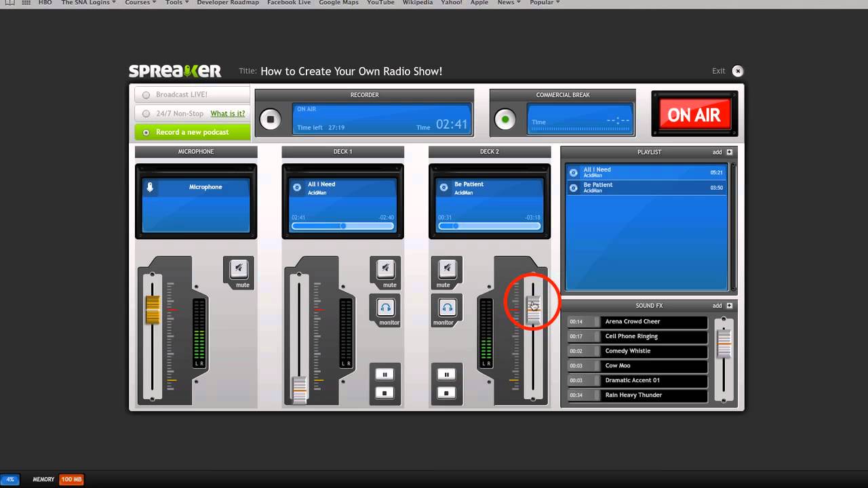Seek within Deck 2 track progress bar
The height and width of the screenshot is (488, 868).
pyautogui.click(x=490, y=226)
